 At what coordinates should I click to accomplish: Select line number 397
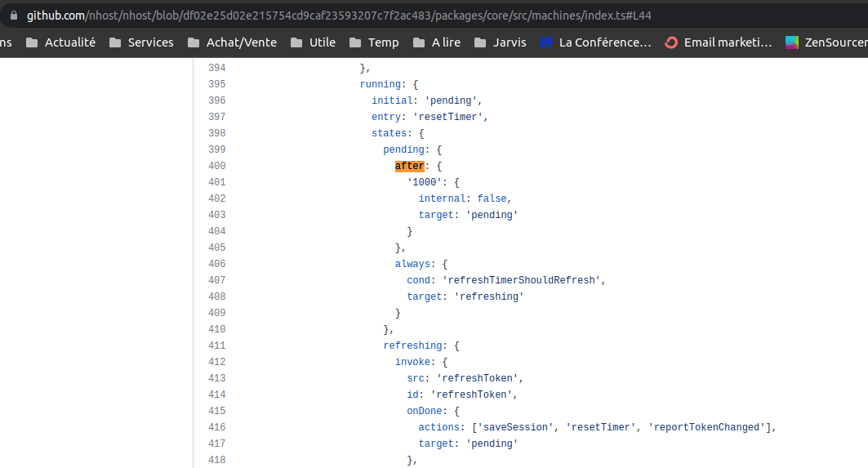[217, 117]
